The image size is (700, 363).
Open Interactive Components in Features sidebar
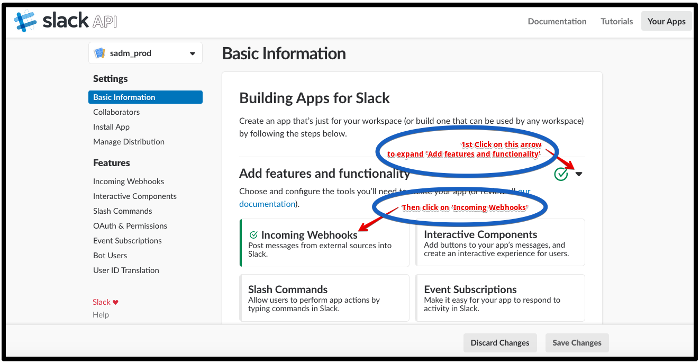tap(134, 196)
